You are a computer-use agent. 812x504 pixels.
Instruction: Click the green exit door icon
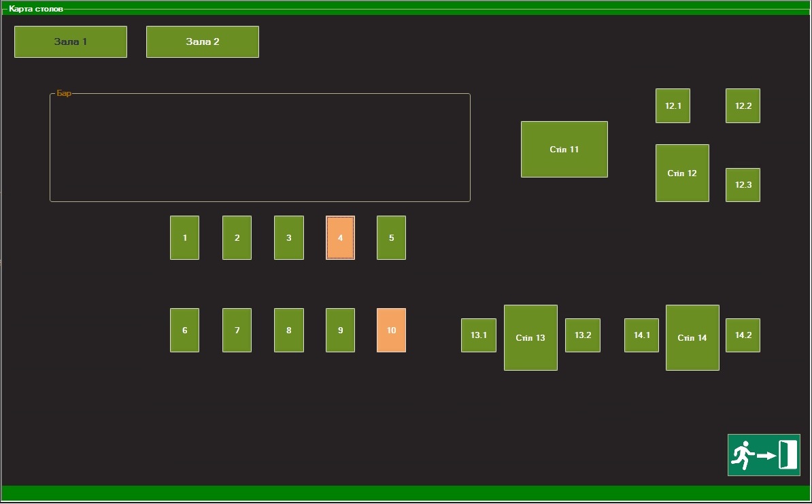point(763,454)
